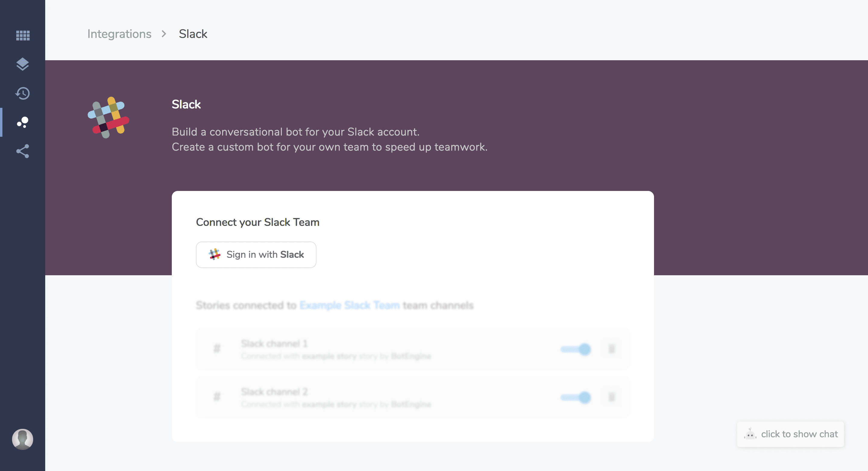This screenshot has width=868, height=471.
Task: Open the share icon in sidebar
Action: pos(23,151)
